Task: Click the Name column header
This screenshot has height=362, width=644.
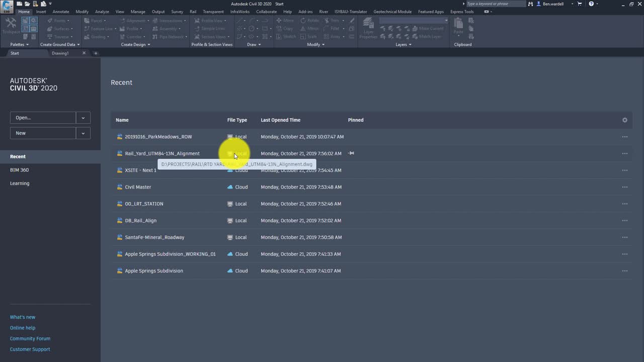Action: pyautogui.click(x=122, y=120)
